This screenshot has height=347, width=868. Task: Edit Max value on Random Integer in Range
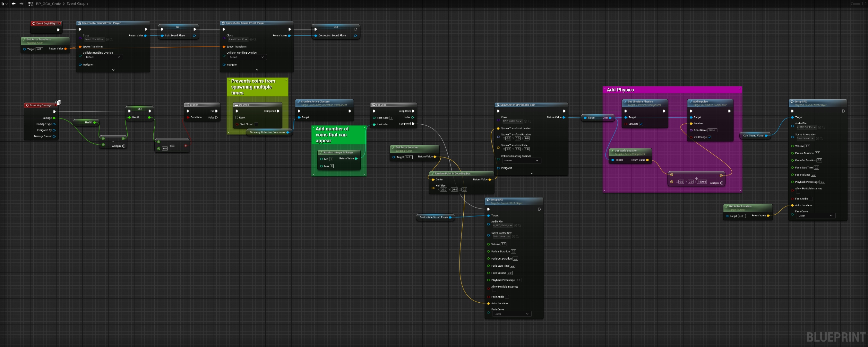[332, 166]
